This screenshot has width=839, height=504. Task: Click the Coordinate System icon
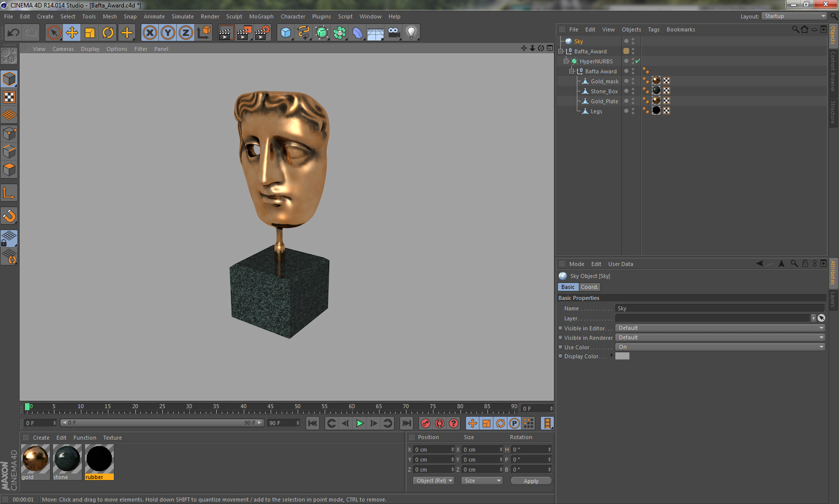tap(204, 33)
